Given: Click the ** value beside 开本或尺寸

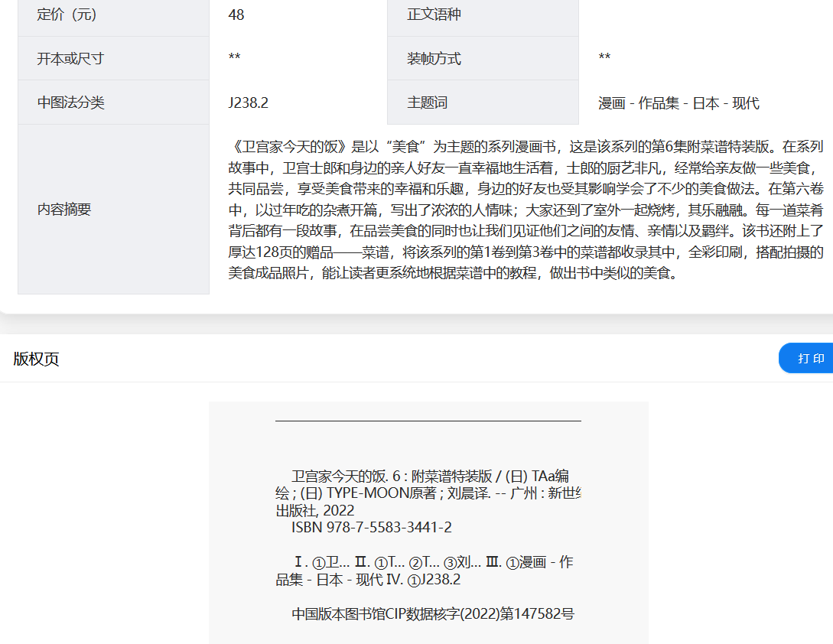Looking at the screenshot, I should pyautogui.click(x=235, y=59).
